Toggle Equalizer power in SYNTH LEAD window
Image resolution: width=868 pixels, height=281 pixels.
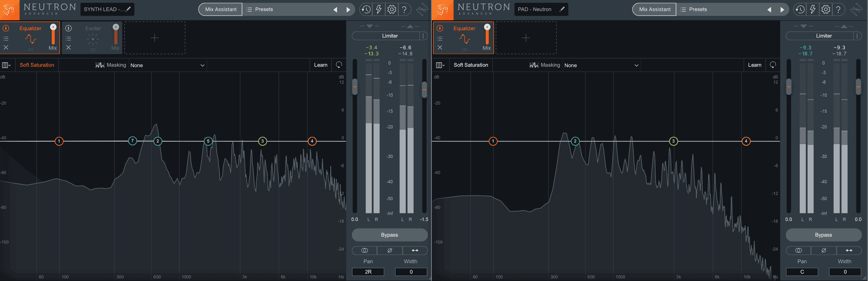(6, 28)
